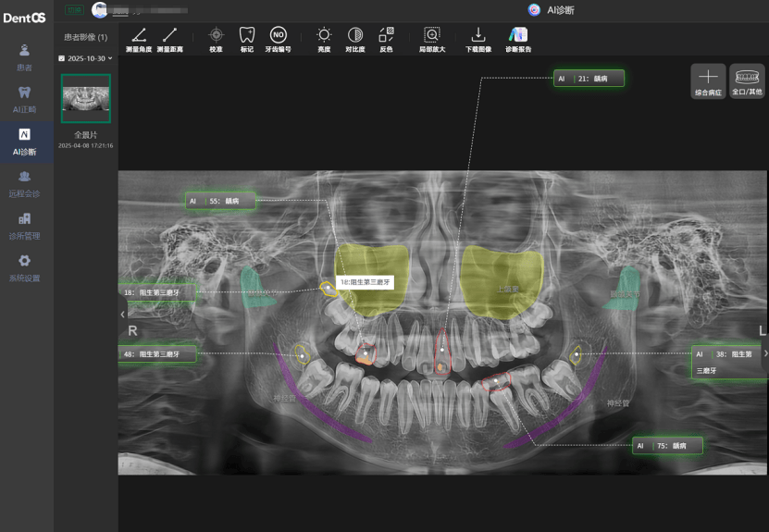Select the 全景片 panoramic thumbnail
The image size is (769, 532).
85,98
